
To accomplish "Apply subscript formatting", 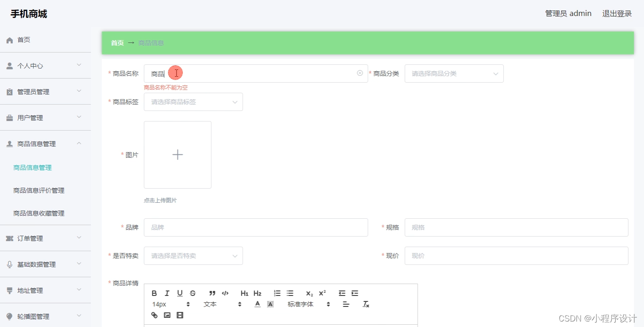I will [x=309, y=293].
